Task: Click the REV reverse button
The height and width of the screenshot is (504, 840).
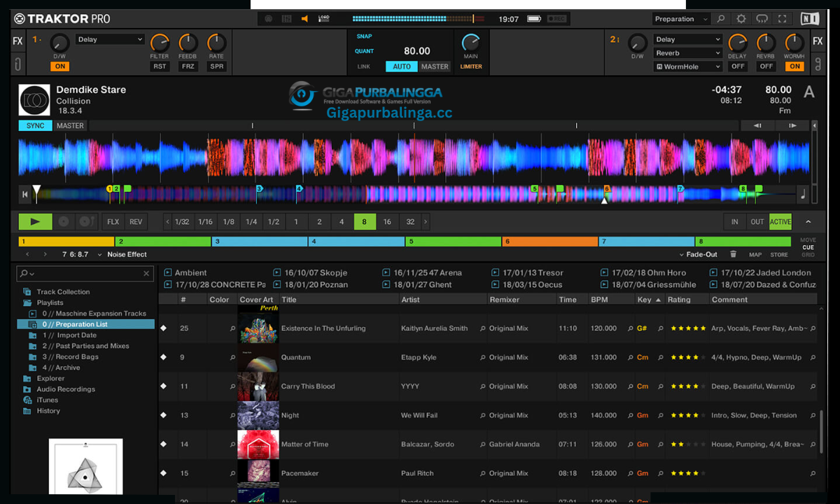Action: click(x=136, y=222)
